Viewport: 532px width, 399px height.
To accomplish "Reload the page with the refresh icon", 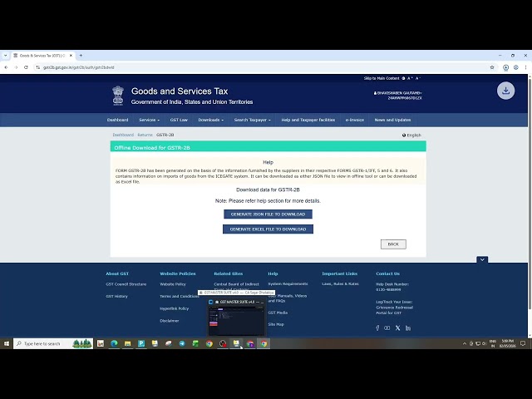I will coord(26,67).
